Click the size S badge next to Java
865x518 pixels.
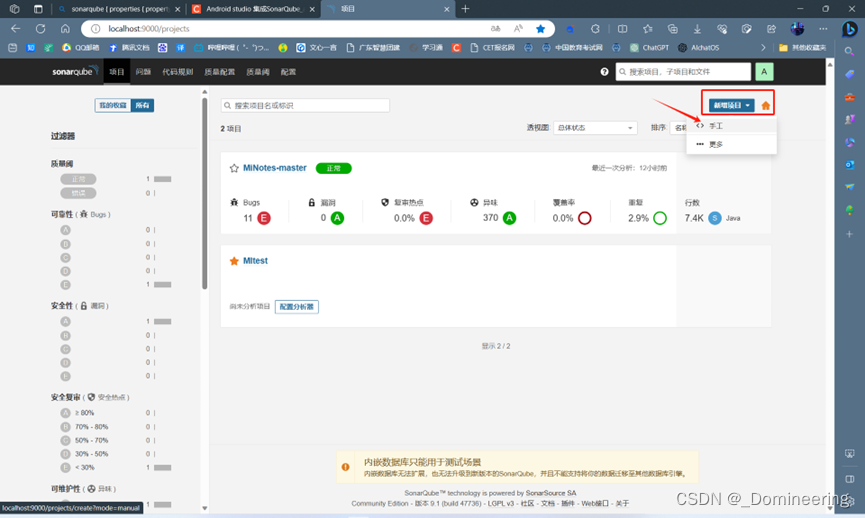pyautogui.click(x=714, y=218)
